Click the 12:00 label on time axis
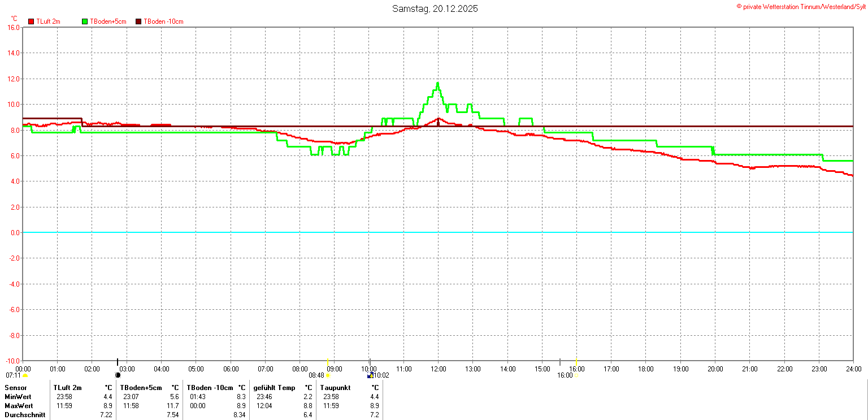This screenshot has width=868, height=420. (x=438, y=369)
